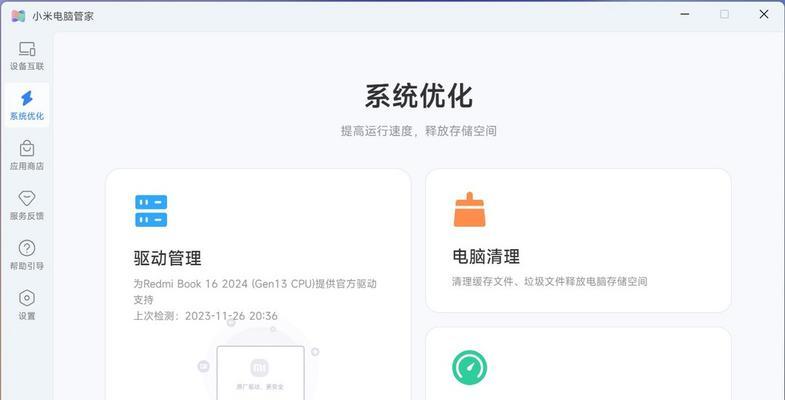The image size is (785, 400).
Task: Click the 清理缓存文件、垃圾文件 description text
Action: click(550, 281)
